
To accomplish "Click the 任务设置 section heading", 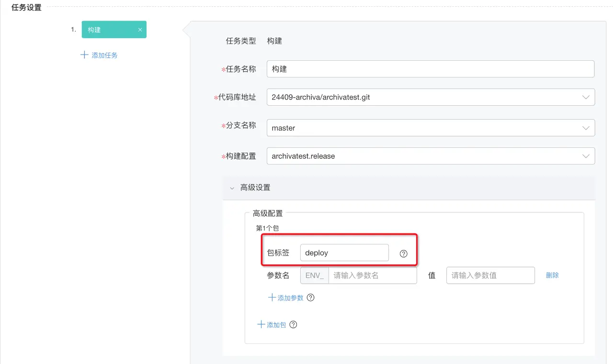I will tap(26, 8).
